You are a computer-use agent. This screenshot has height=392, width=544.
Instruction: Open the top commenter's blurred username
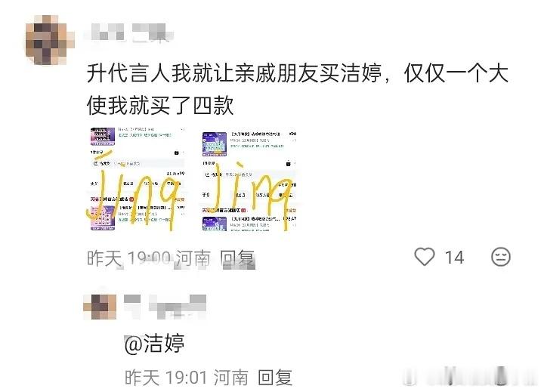point(131,33)
